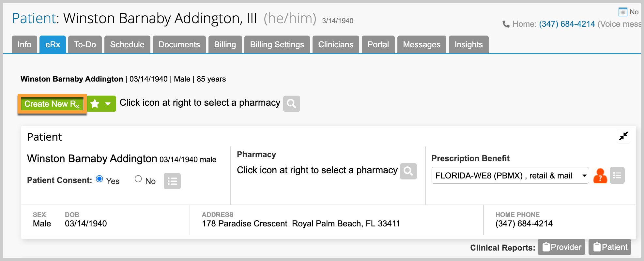Image resolution: width=644 pixels, height=261 pixels.
Task: Switch to the Billing Settings tab
Action: click(x=277, y=44)
